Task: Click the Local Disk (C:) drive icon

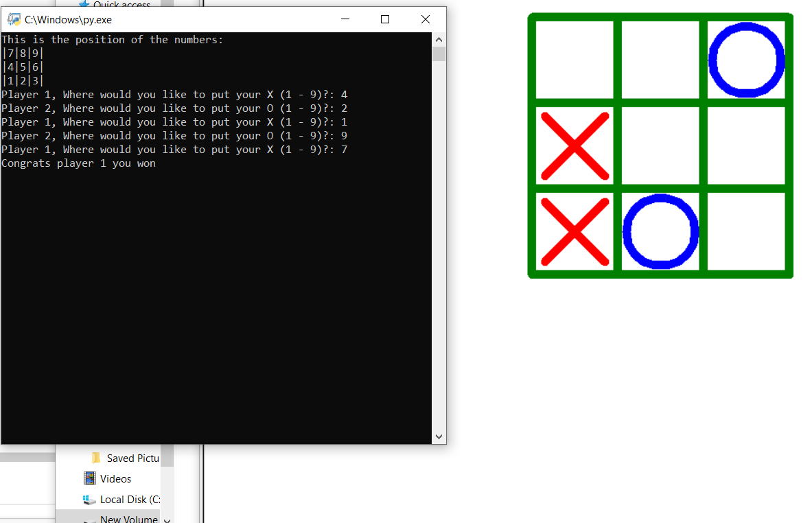Action: (x=89, y=500)
